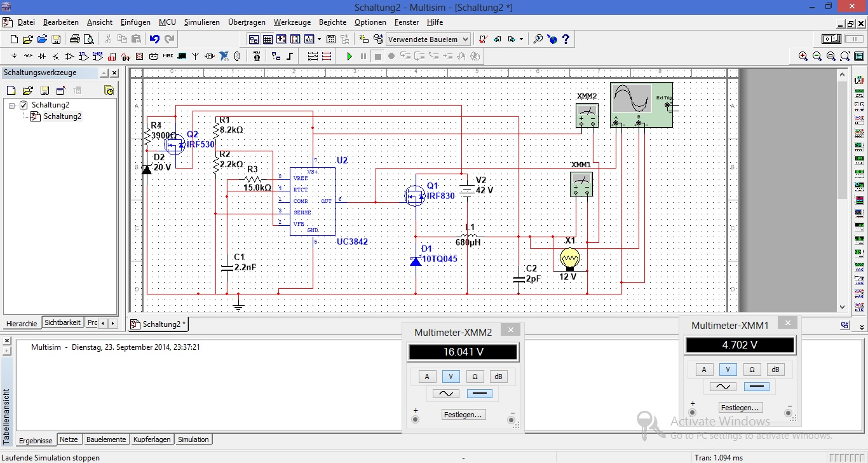Open the Simulieren menu
Screen dimensions: 868x463
coord(202,22)
